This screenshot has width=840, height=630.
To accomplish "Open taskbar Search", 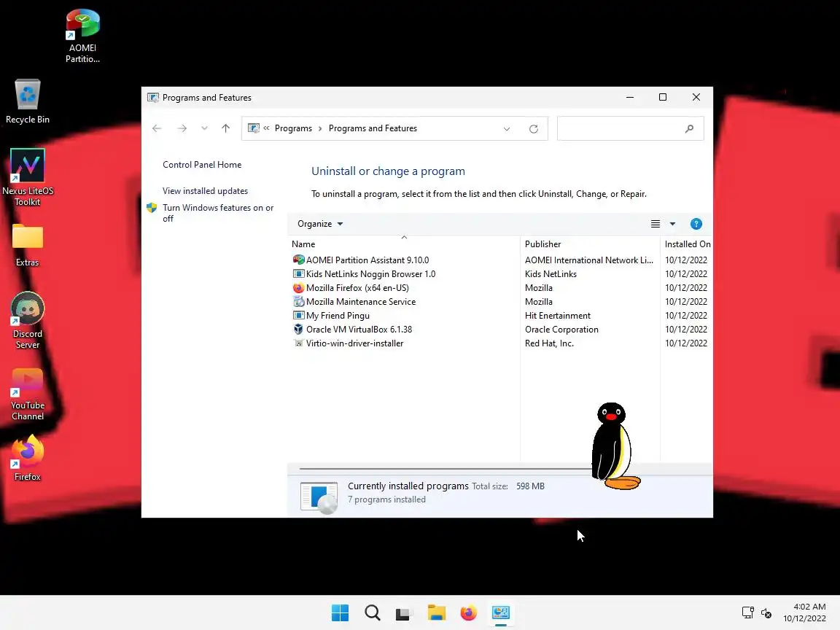I will [x=373, y=612].
